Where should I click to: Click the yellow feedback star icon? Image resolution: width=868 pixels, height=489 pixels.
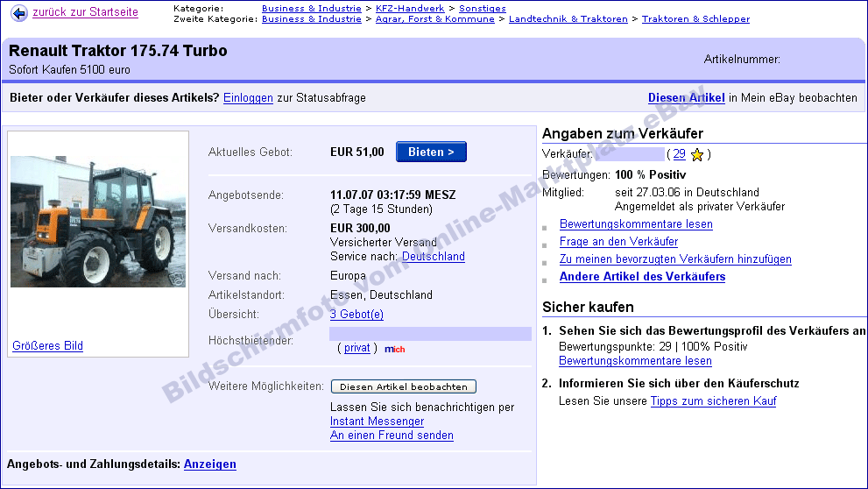pyautogui.click(x=697, y=154)
